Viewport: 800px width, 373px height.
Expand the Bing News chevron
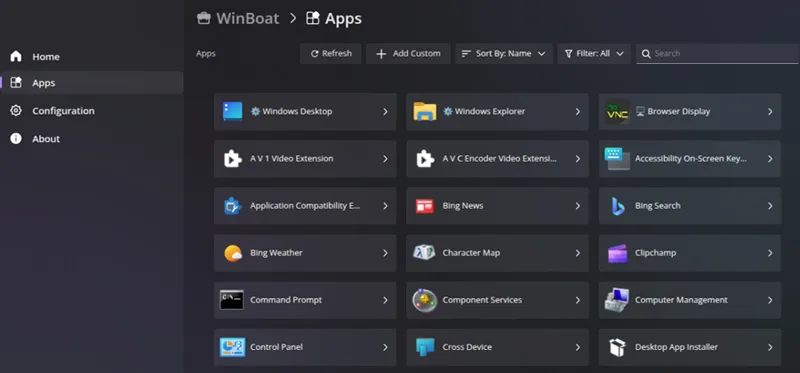coord(578,206)
